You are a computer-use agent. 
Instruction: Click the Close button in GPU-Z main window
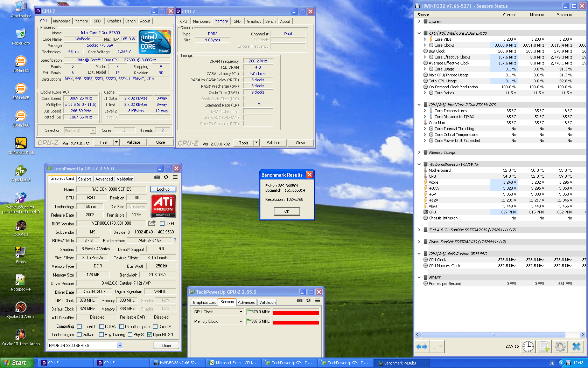click(166, 346)
